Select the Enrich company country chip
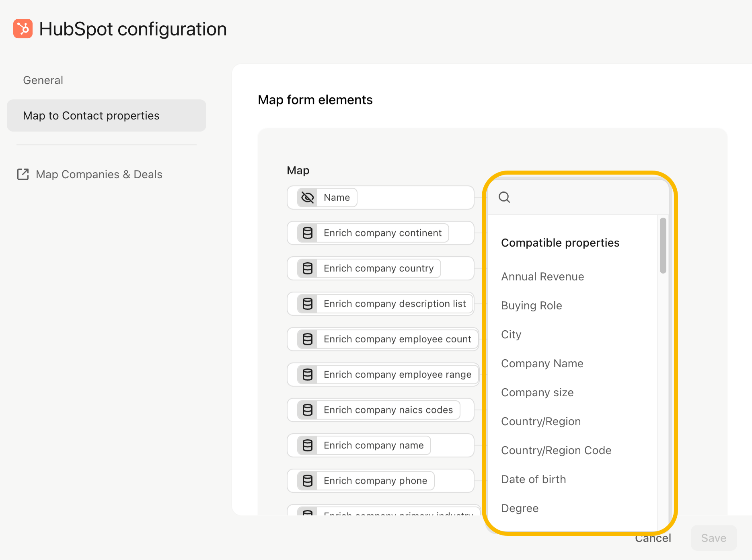Image resolution: width=752 pixels, height=560 pixels. [369, 268]
